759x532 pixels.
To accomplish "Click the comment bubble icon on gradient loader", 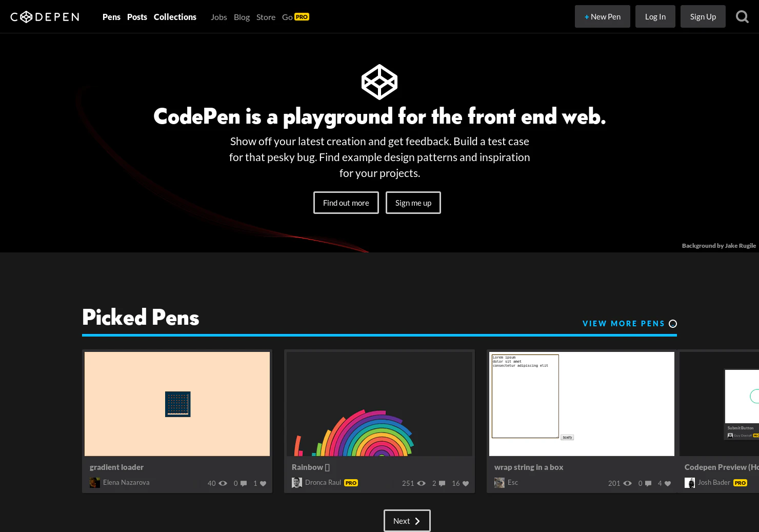I will click(x=243, y=483).
